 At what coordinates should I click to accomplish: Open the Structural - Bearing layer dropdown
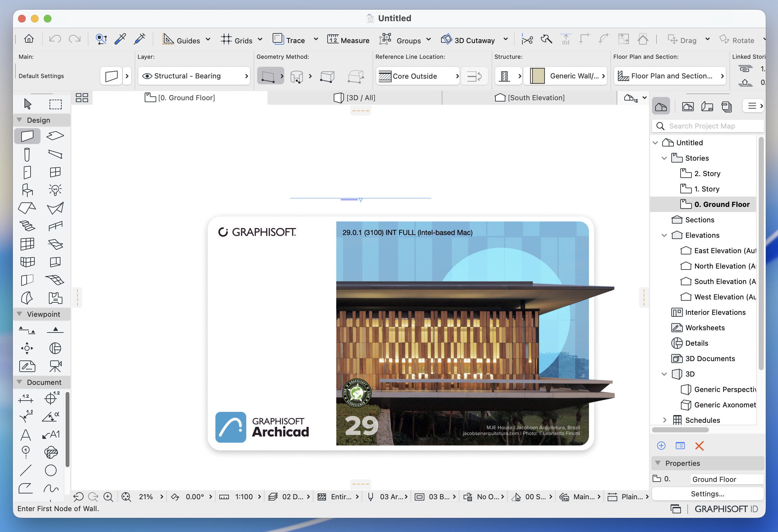click(x=194, y=76)
